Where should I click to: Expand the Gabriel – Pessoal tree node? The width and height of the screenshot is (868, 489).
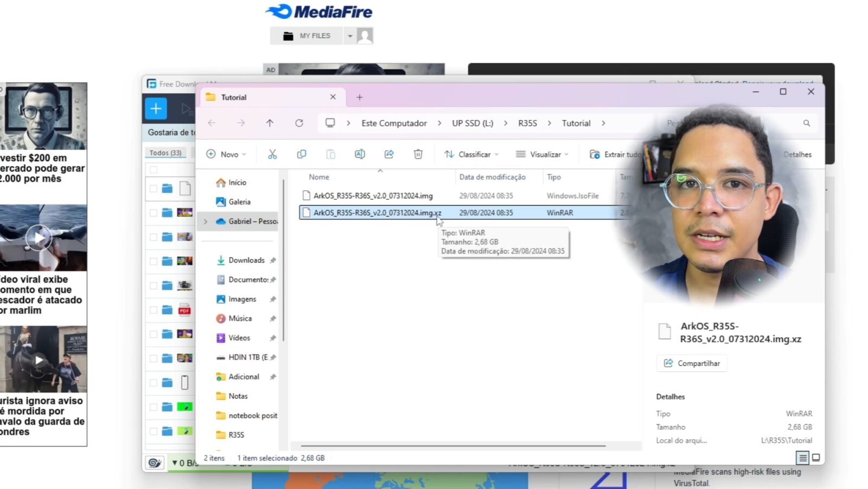click(206, 221)
